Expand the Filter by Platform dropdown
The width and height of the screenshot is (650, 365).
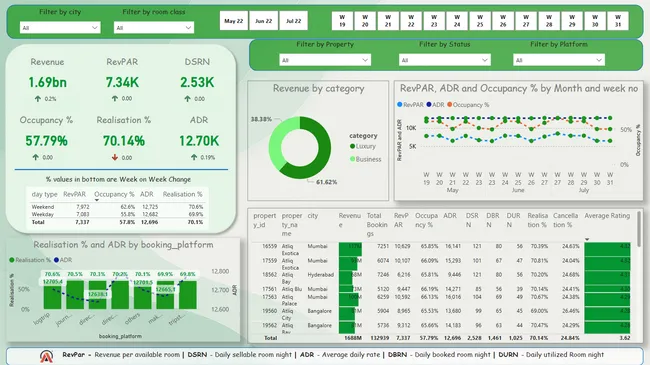point(559,60)
